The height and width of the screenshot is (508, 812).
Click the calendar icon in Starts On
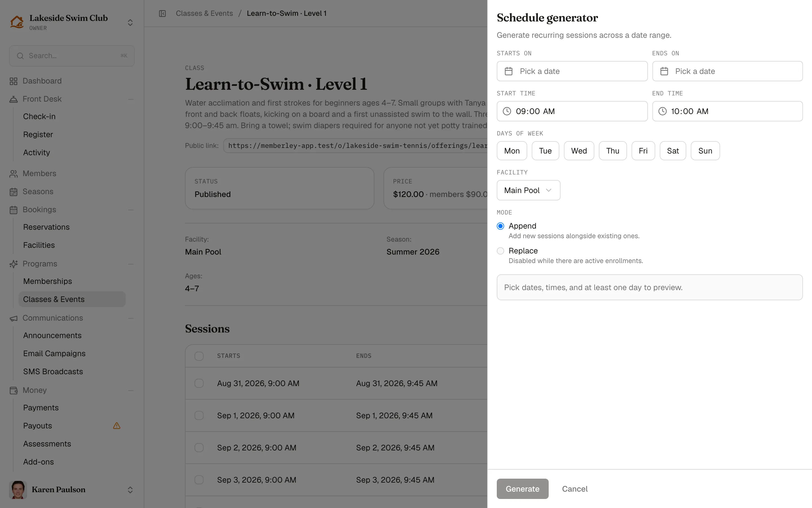[x=509, y=71]
